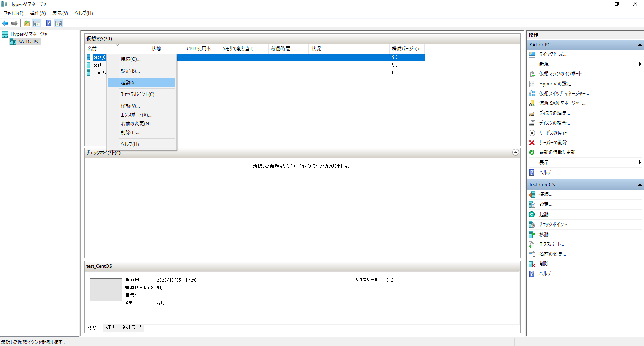Select チェックポイント(C) in the context menu

tap(142, 94)
